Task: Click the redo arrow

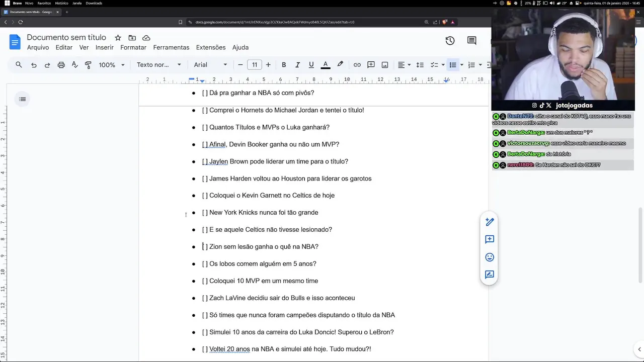Action: coord(47,65)
